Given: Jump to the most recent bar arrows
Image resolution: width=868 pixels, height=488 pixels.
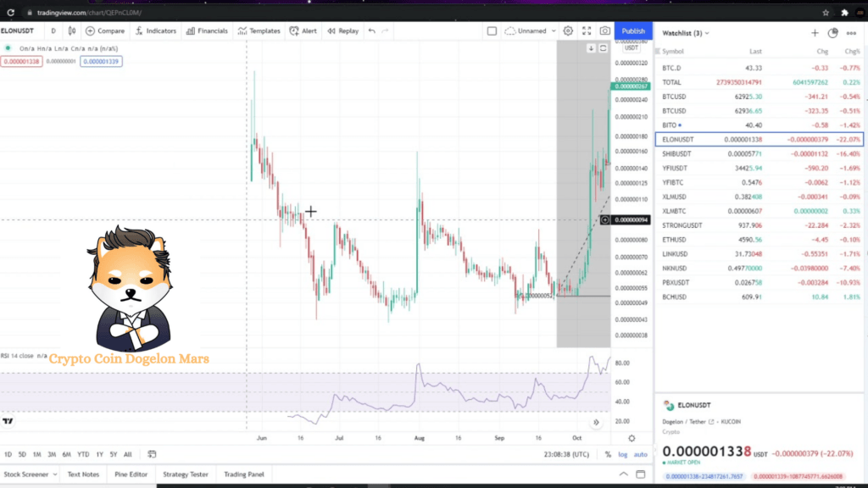Looking at the screenshot, I should [596, 422].
